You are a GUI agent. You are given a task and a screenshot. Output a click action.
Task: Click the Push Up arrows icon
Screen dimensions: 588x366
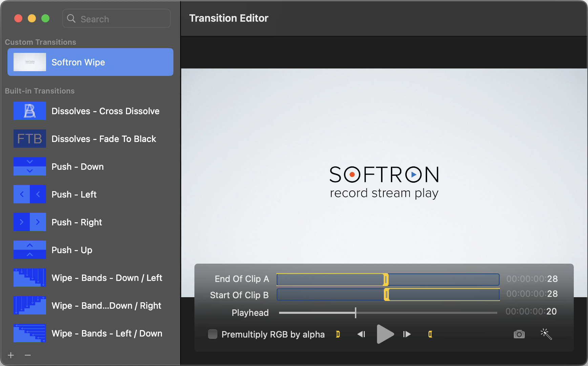click(x=30, y=250)
